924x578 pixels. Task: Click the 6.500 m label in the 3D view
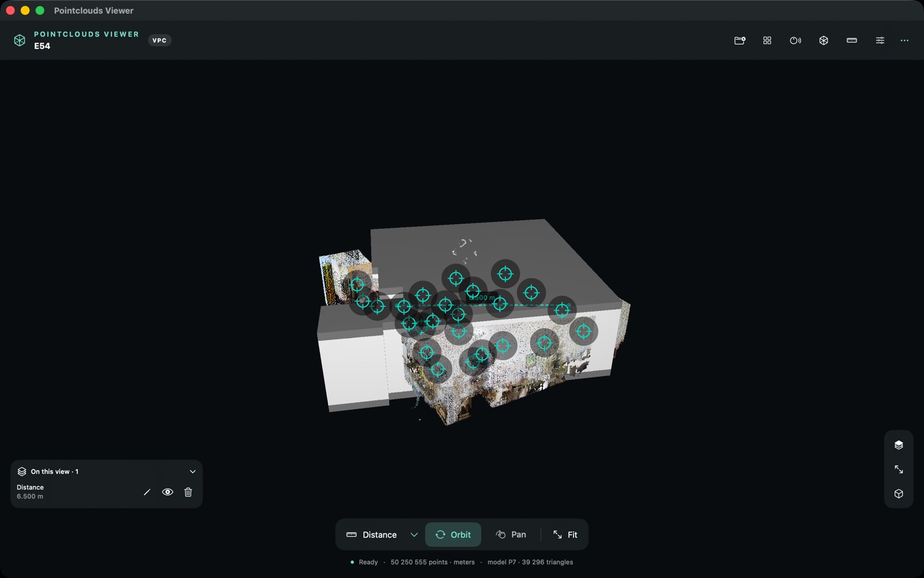click(x=480, y=298)
